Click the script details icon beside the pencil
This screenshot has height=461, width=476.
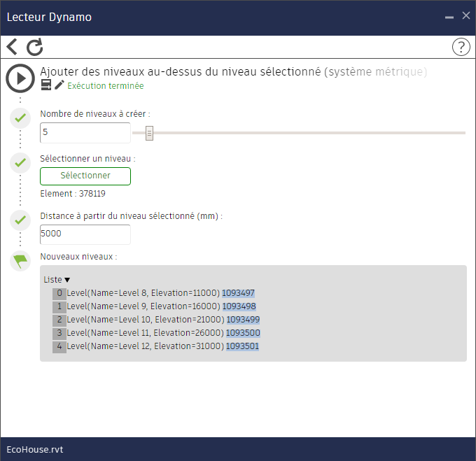click(x=46, y=85)
